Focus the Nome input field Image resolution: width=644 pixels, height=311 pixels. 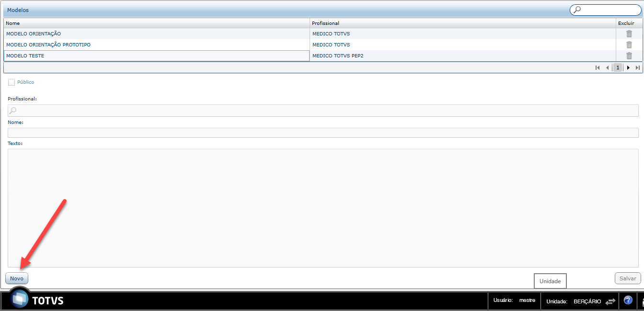(323, 133)
